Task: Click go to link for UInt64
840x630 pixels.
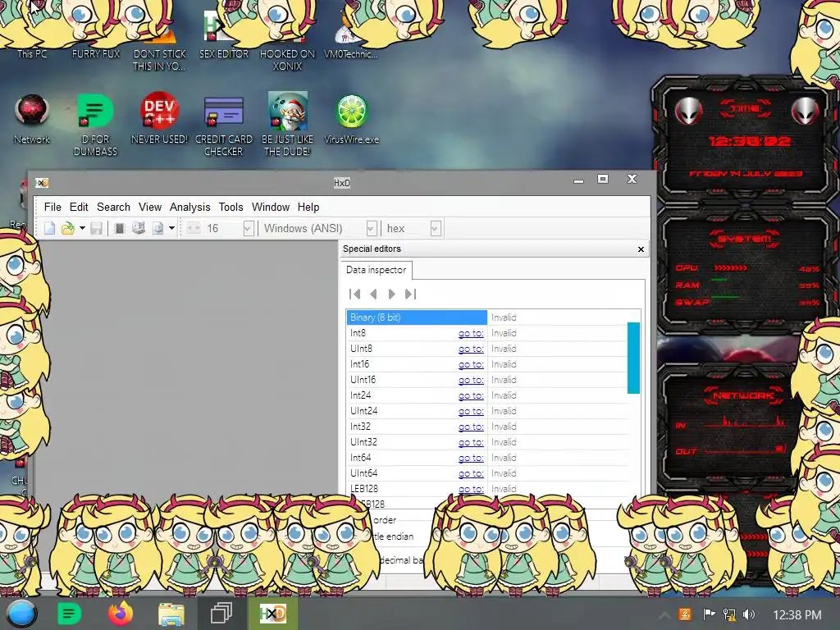Action: click(x=471, y=473)
